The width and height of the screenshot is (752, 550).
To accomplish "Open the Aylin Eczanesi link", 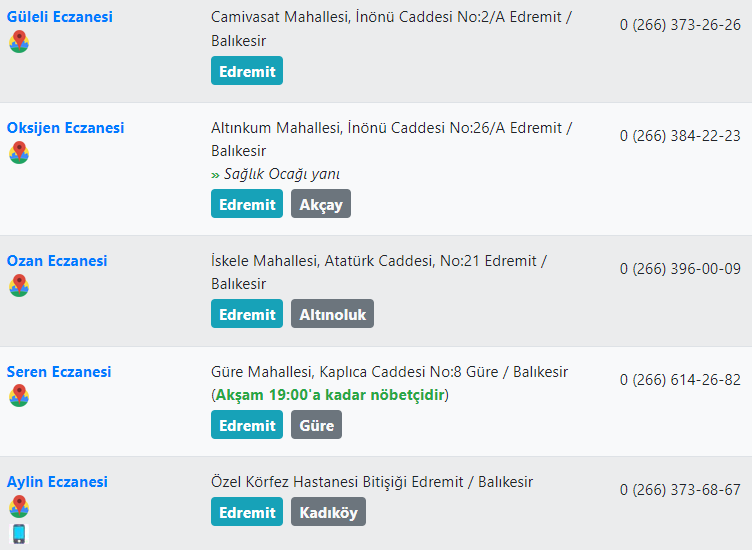I will coord(57,481).
